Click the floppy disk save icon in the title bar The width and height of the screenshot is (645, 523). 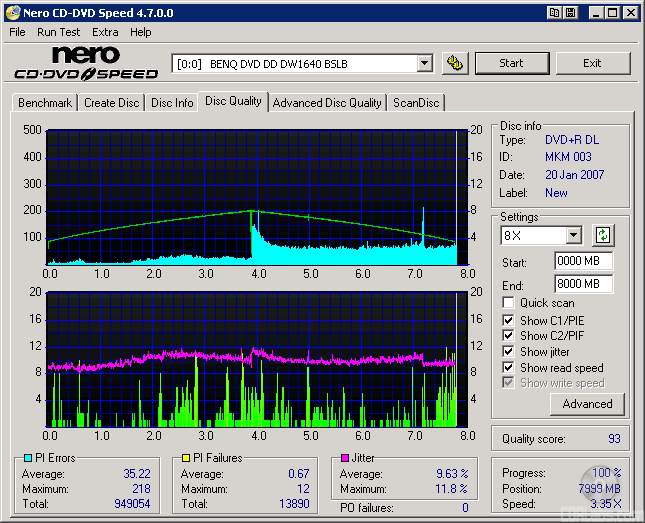570,12
